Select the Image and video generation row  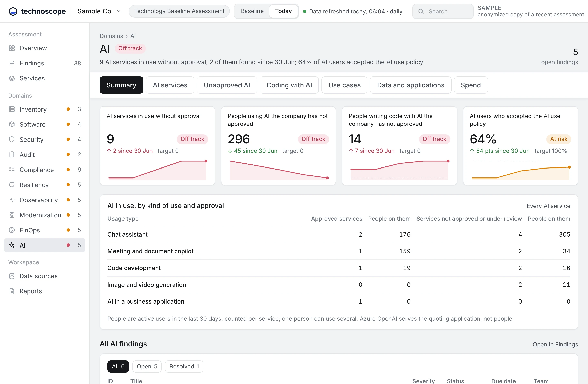339,285
